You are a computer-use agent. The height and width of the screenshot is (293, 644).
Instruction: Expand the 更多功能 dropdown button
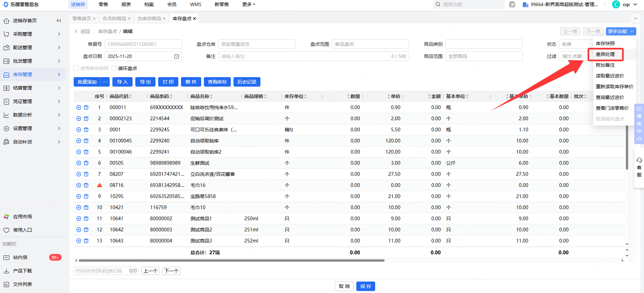(x=621, y=31)
